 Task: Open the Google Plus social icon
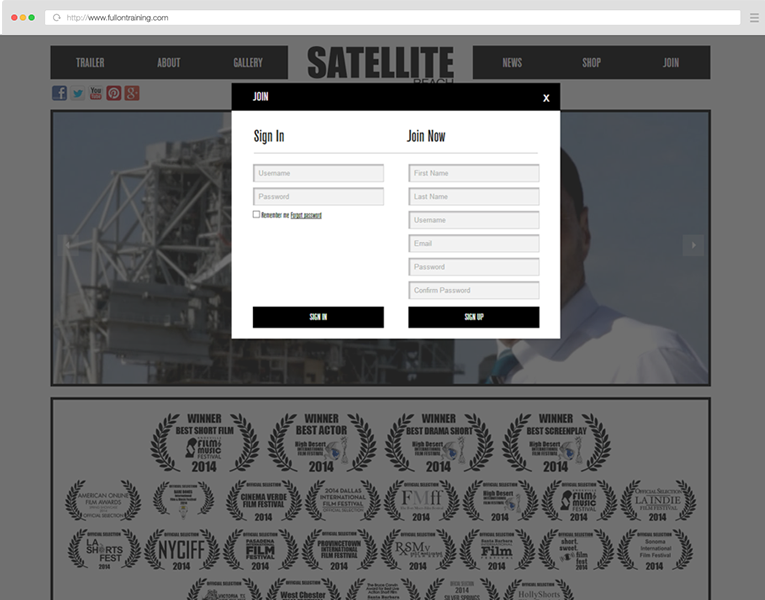(132, 93)
